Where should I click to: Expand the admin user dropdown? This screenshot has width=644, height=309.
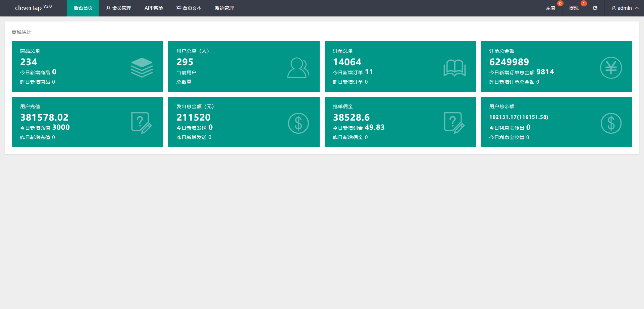pyautogui.click(x=625, y=8)
